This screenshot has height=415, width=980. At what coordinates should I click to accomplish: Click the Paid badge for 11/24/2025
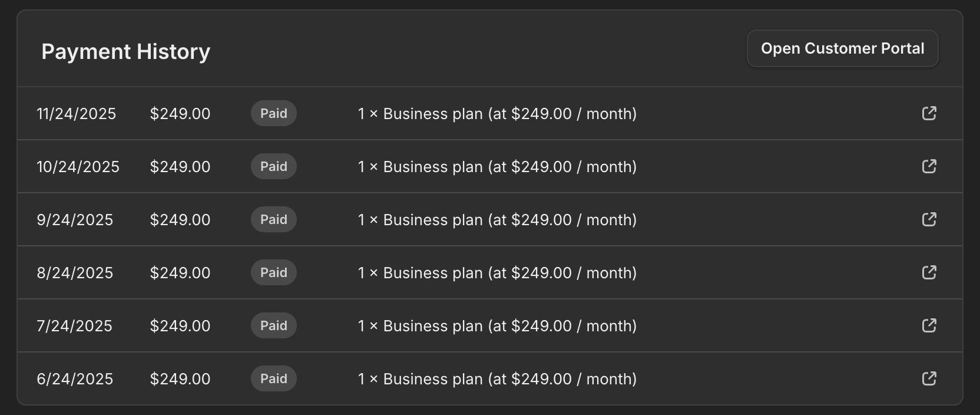274,113
